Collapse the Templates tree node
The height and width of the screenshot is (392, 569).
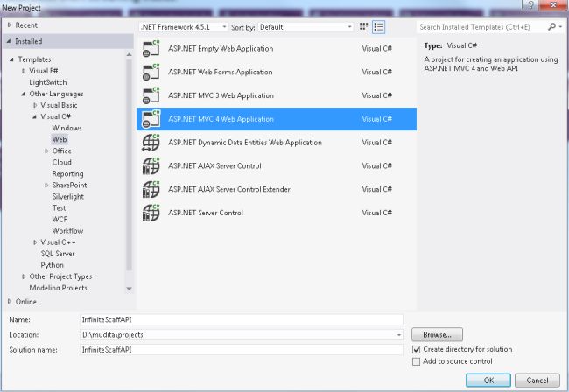point(12,59)
